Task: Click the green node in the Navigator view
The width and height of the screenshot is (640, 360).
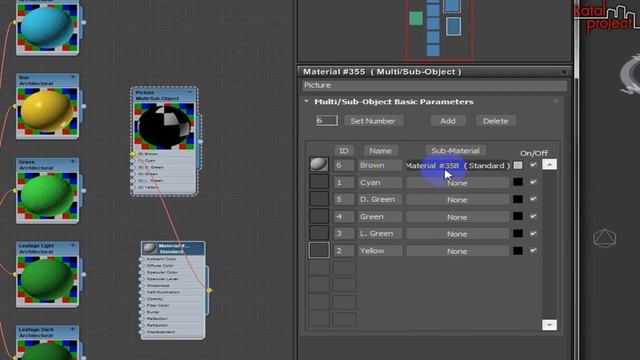Action: coord(416,18)
